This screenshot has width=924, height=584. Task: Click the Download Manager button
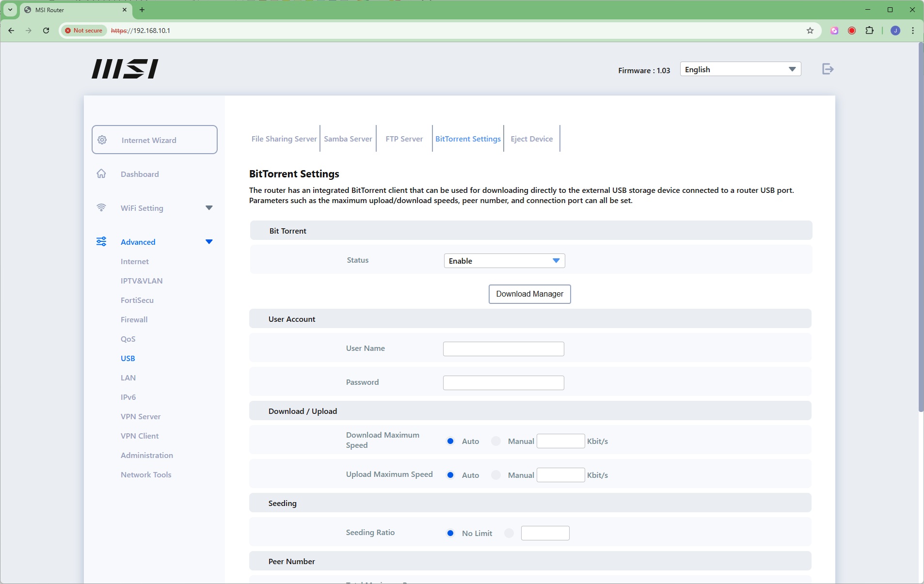pyautogui.click(x=529, y=294)
